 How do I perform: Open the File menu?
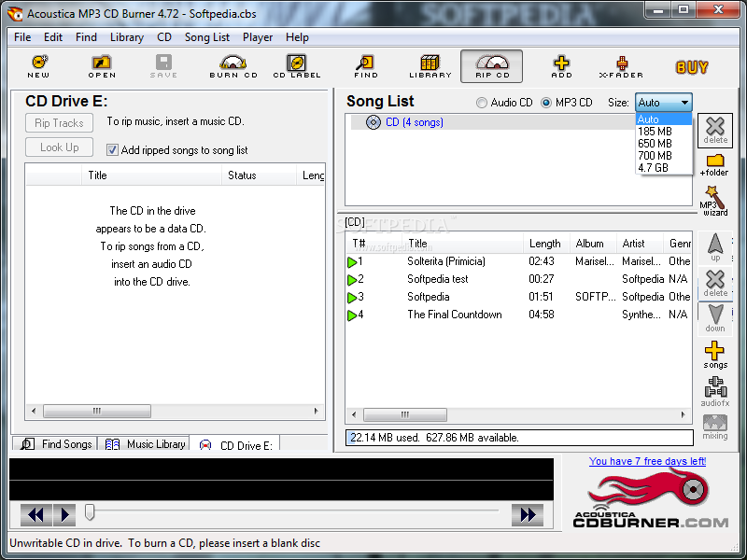pyautogui.click(x=22, y=37)
